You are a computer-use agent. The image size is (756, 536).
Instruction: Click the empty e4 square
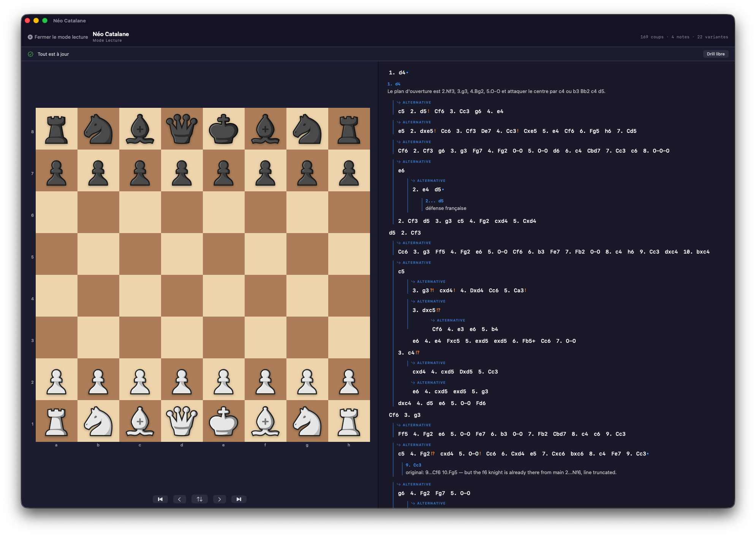[x=224, y=296]
